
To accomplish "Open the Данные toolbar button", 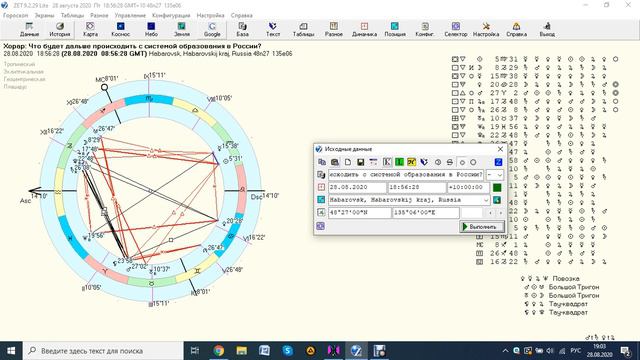I will pos(29,30).
